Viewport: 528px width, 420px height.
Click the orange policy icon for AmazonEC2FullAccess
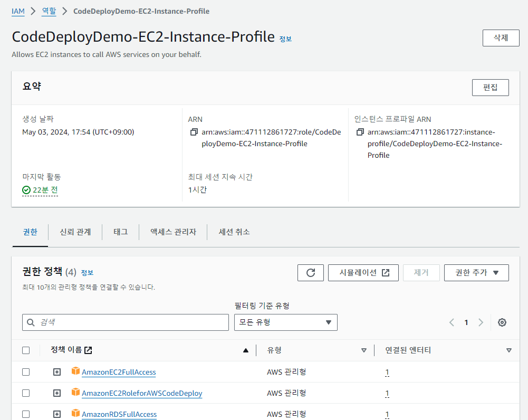[76, 371]
